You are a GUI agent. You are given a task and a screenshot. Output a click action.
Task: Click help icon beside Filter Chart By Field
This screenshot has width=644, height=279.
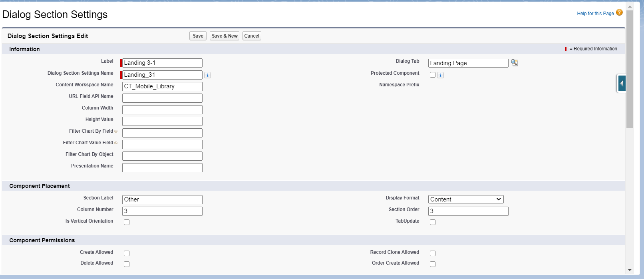click(x=116, y=132)
